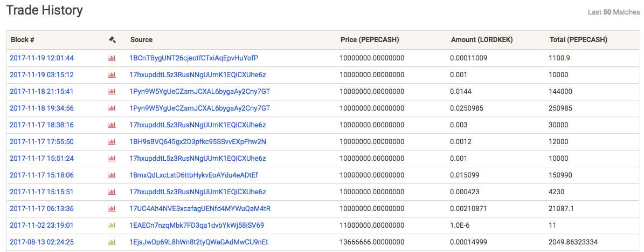Click chart icon in 2017-11-17 06:13:36 row

click(x=112, y=209)
